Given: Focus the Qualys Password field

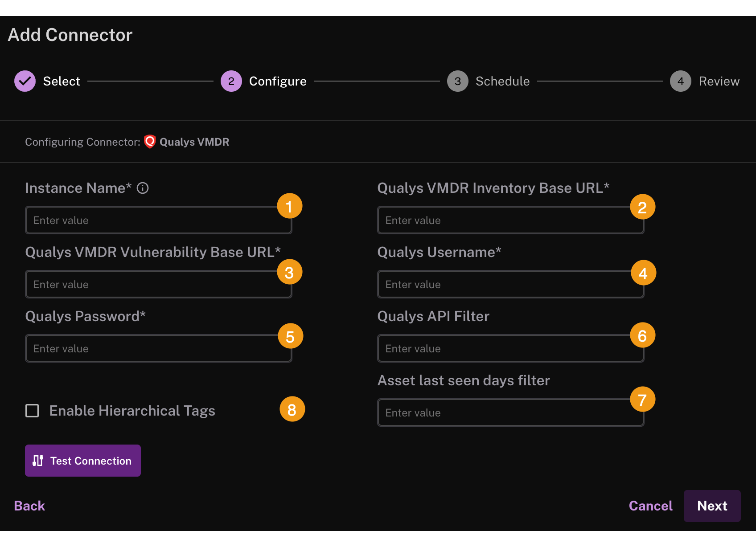Looking at the screenshot, I should [x=159, y=348].
